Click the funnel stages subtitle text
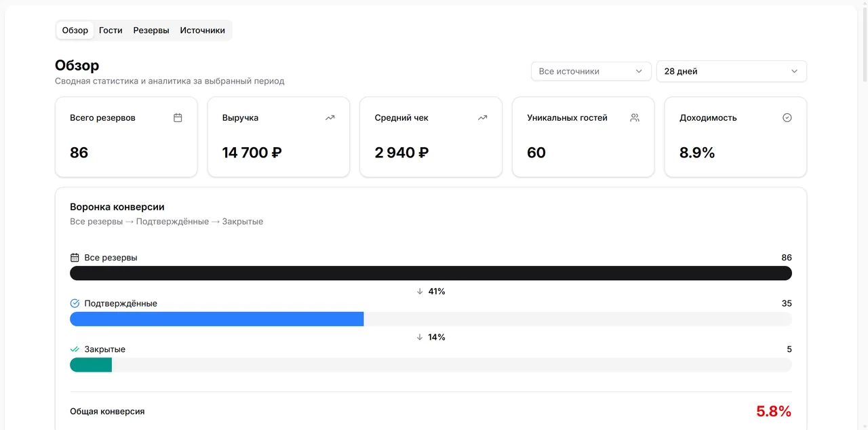 click(166, 222)
